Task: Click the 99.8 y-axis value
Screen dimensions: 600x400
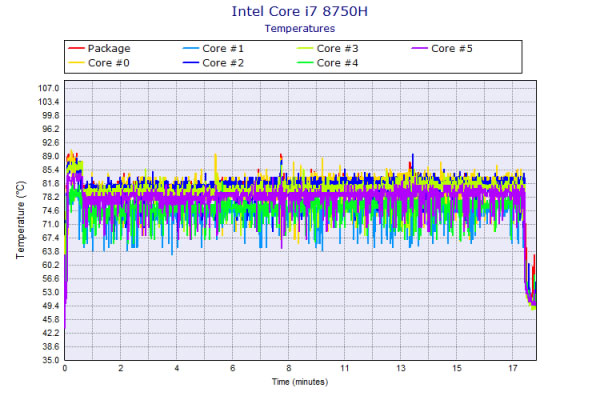Action: pyautogui.click(x=50, y=116)
